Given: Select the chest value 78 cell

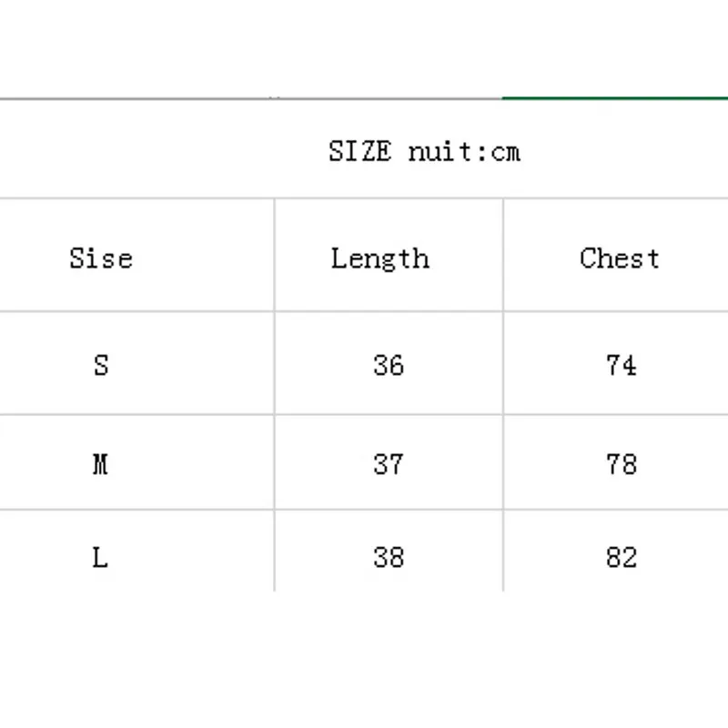Looking at the screenshot, I should tap(616, 462).
